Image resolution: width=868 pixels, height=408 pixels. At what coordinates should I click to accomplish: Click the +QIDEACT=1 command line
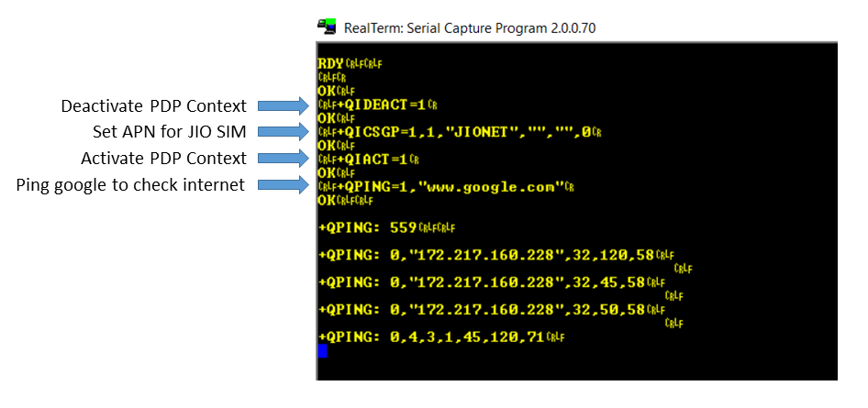(x=376, y=105)
